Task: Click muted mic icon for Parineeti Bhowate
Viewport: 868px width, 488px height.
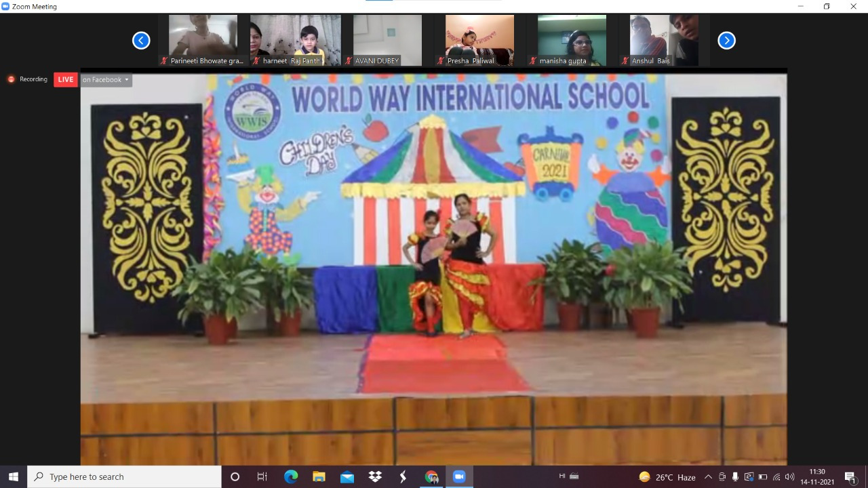Action: [164, 61]
